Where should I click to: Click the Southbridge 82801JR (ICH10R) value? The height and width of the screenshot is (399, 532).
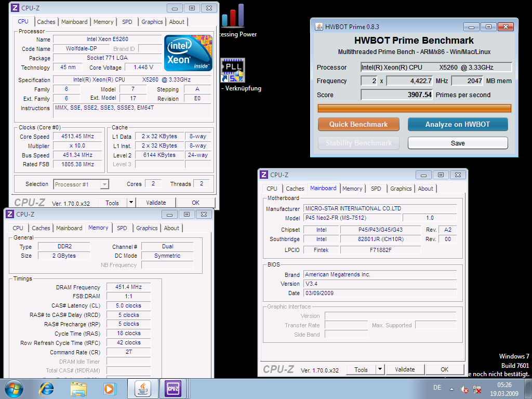(381, 239)
